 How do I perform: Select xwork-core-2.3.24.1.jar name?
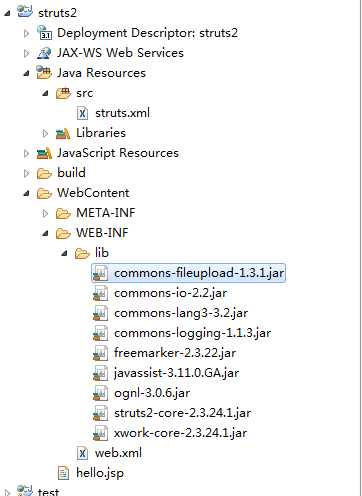click(180, 433)
